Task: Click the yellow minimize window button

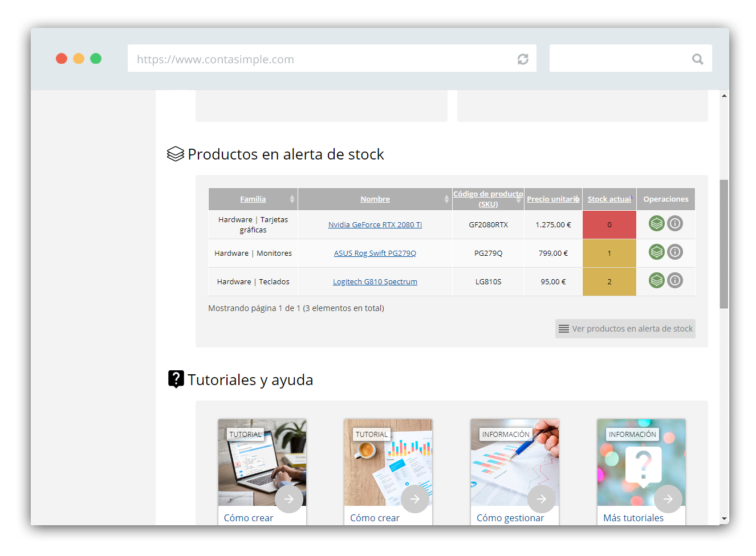Action: tap(79, 58)
